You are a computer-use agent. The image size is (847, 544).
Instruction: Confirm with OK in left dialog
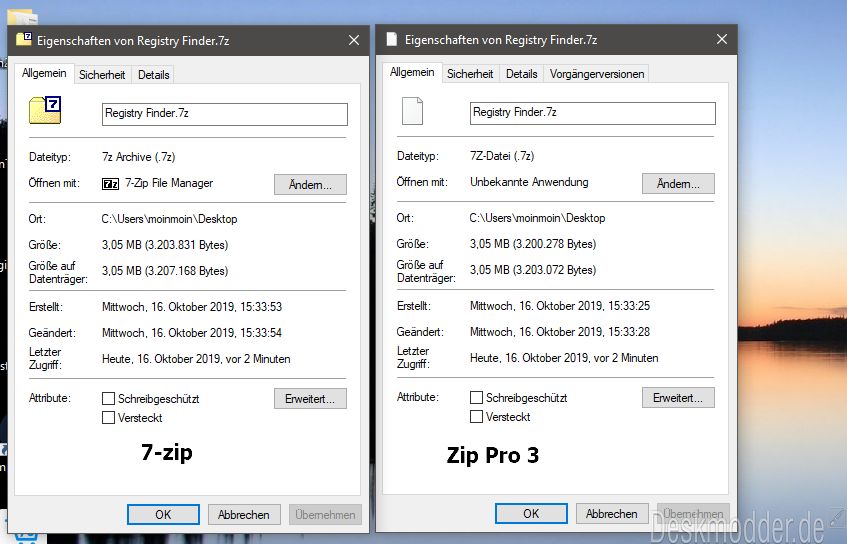(x=163, y=514)
